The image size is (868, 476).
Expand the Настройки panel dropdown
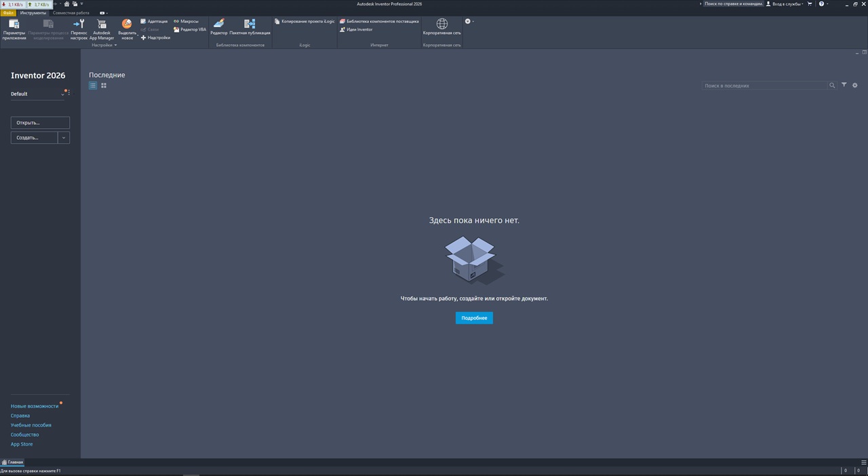[115, 45]
